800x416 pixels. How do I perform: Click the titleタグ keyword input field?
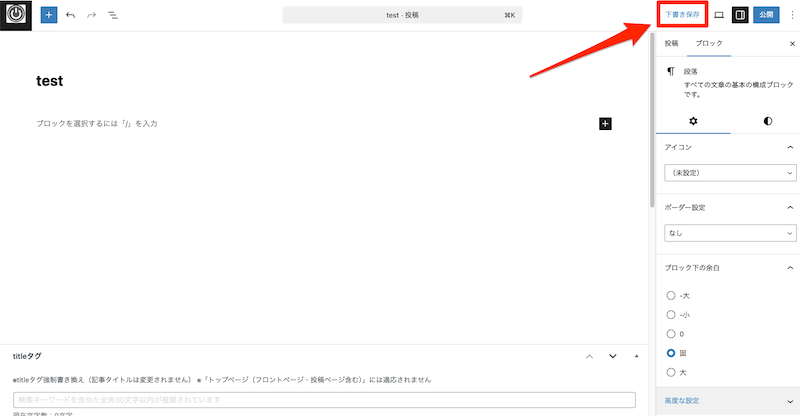[x=324, y=400]
